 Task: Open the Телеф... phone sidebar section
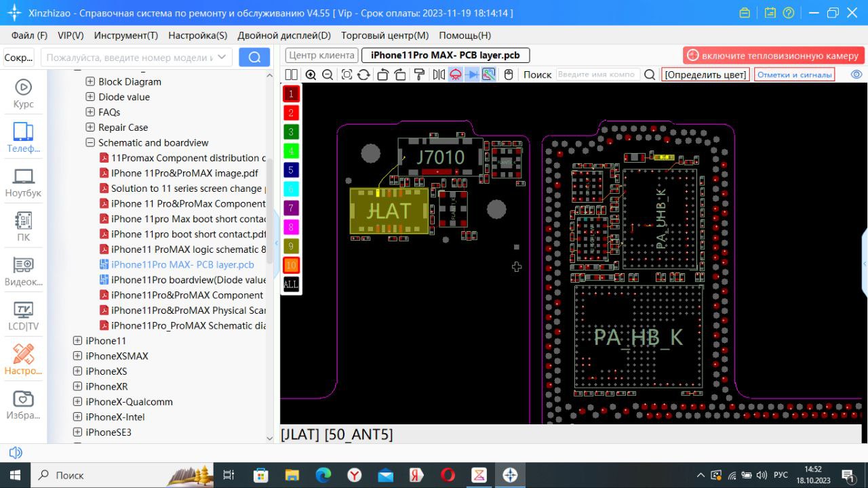(24, 138)
